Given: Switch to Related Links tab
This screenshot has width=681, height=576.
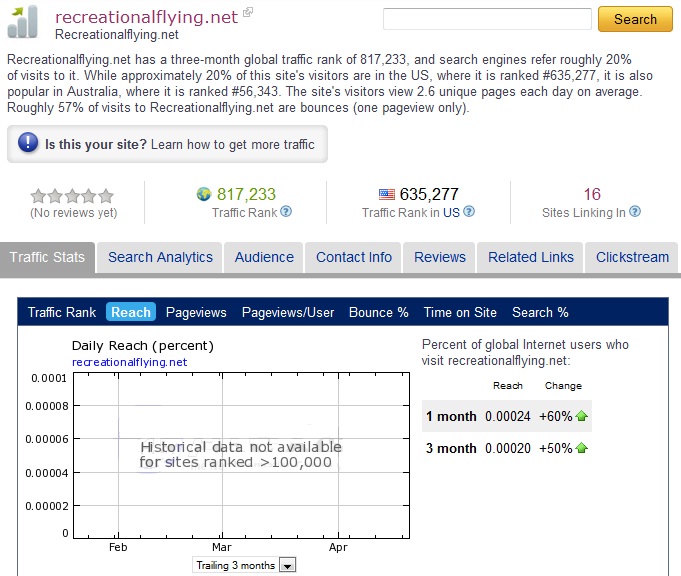Looking at the screenshot, I should tap(530, 257).
